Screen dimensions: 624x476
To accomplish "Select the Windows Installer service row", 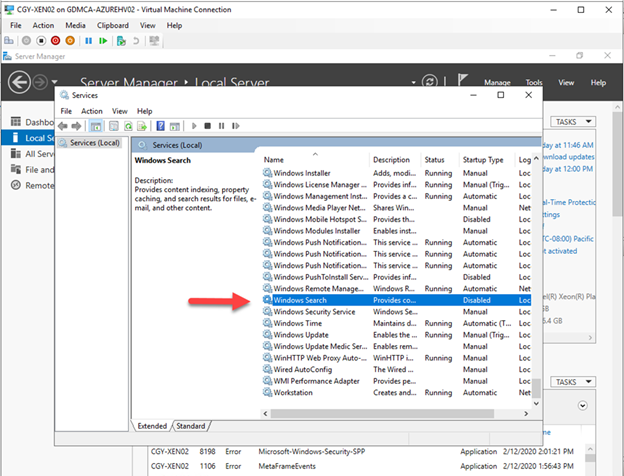I will pyautogui.click(x=396, y=173).
